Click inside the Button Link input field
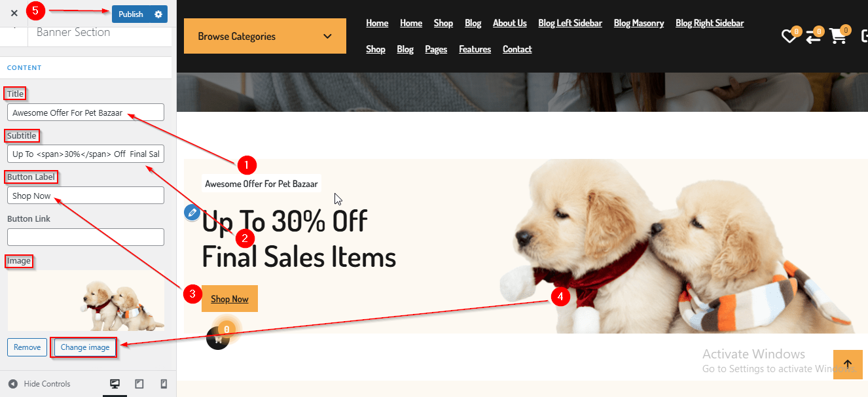 [x=86, y=237]
